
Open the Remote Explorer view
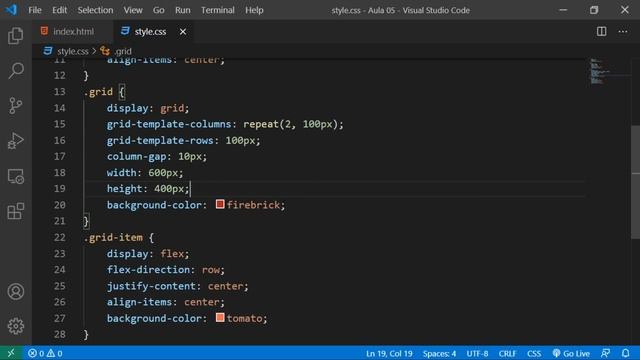pos(16,176)
